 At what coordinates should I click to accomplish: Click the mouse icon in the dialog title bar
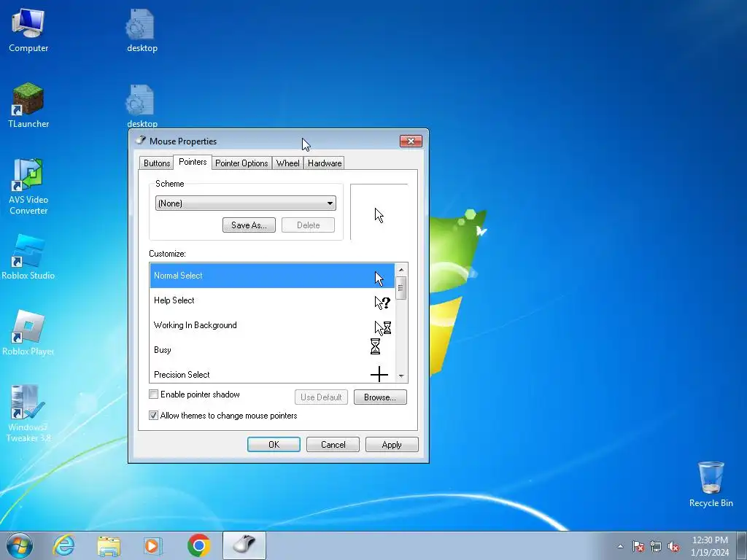pyautogui.click(x=141, y=140)
